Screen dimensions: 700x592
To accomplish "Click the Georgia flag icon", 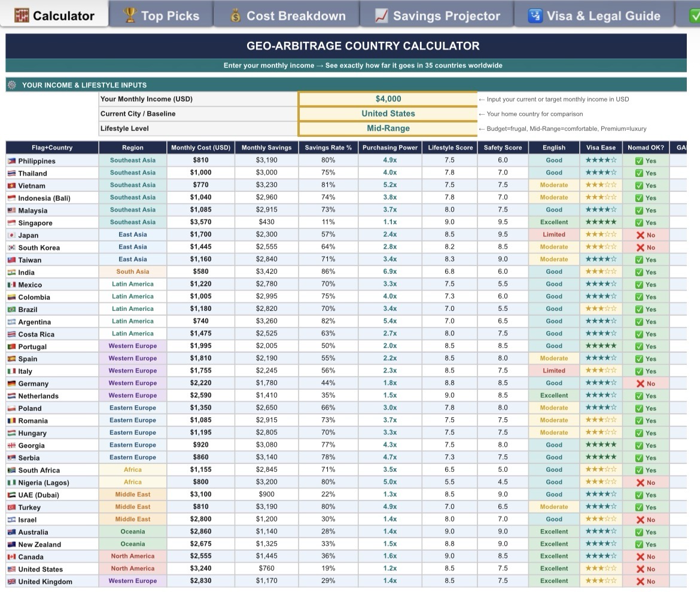I will (x=13, y=445).
